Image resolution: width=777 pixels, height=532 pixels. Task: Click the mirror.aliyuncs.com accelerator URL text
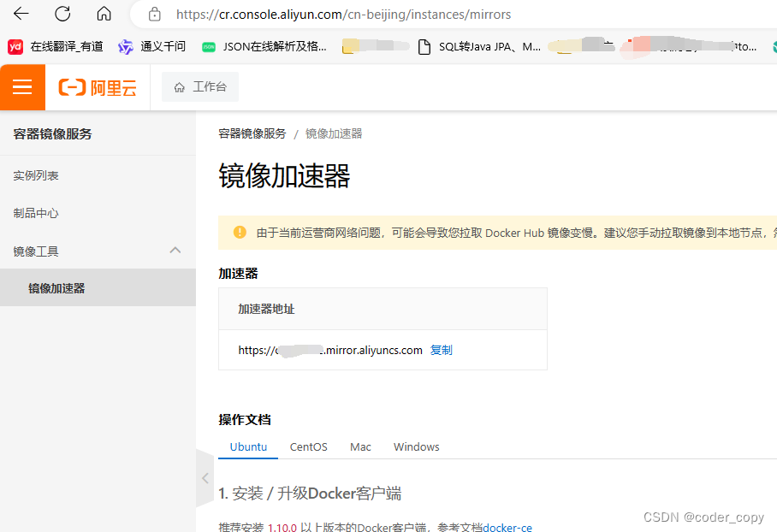click(x=330, y=350)
